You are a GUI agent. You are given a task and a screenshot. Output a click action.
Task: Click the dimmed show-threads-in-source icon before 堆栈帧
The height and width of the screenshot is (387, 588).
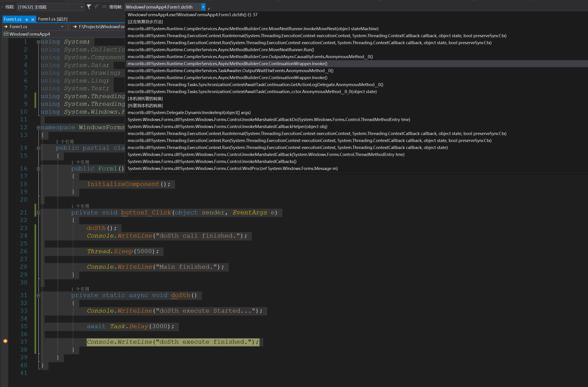(x=104, y=7)
